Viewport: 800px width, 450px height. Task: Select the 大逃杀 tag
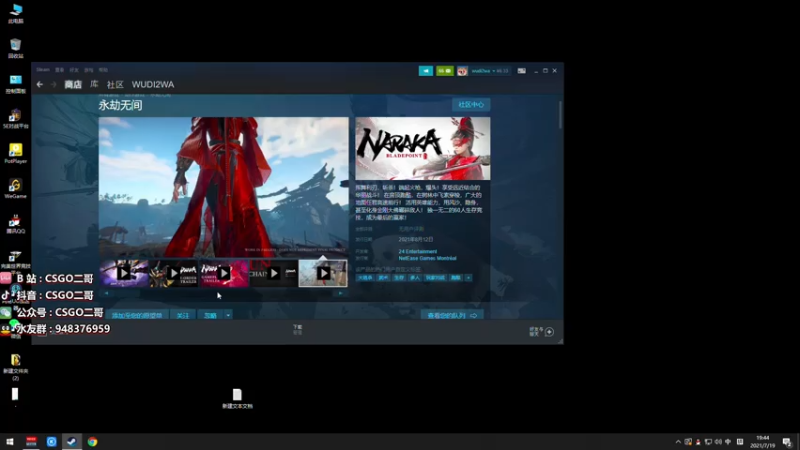pyautogui.click(x=365, y=278)
